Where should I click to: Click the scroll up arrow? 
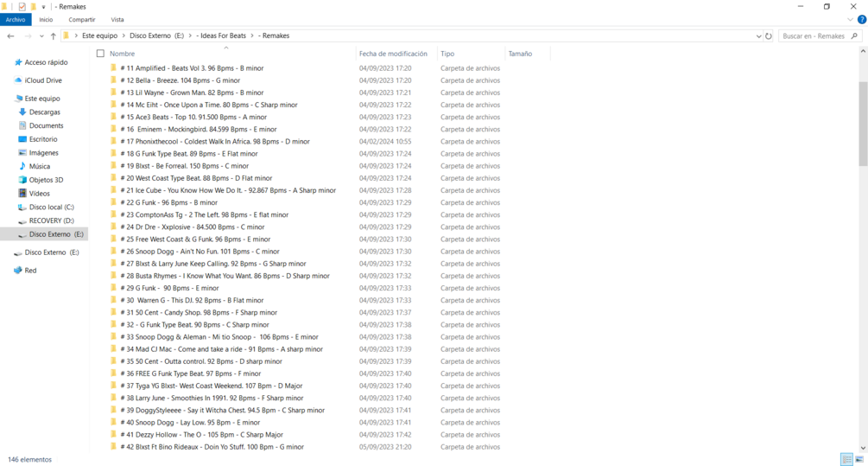coord(863,52)
